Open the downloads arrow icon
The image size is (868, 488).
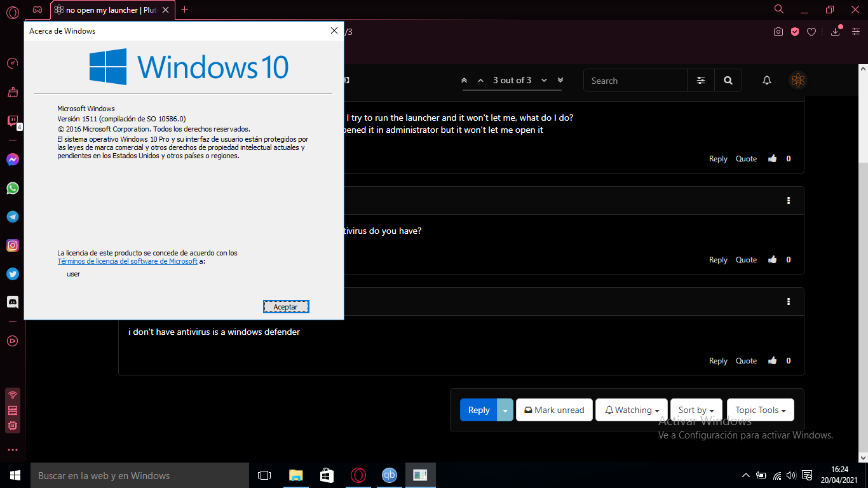click(x=836, y=32)
